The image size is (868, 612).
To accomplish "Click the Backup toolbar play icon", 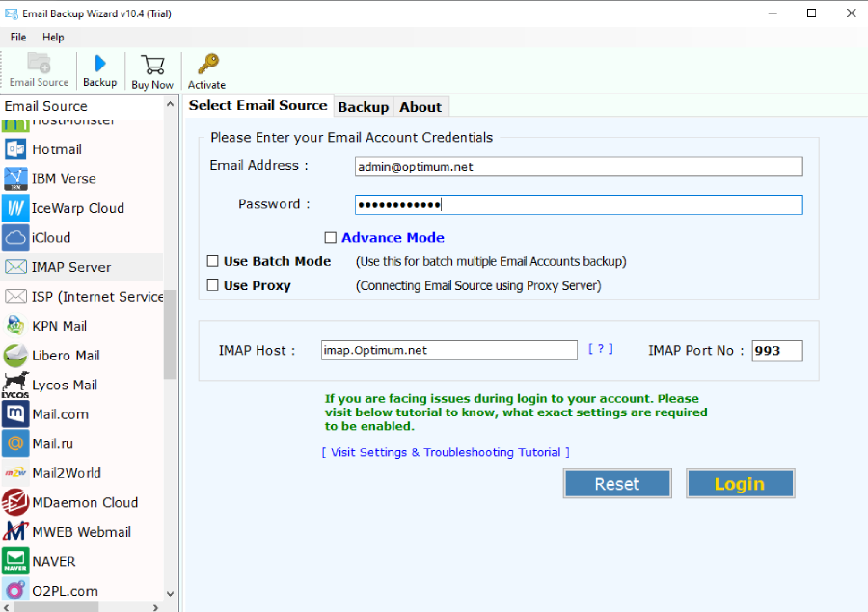I will point(99,65).
